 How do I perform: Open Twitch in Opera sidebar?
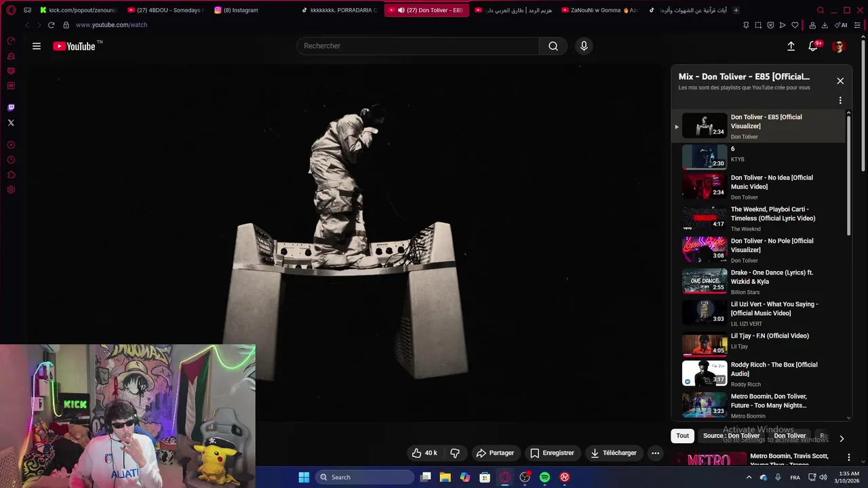(11, 108)
